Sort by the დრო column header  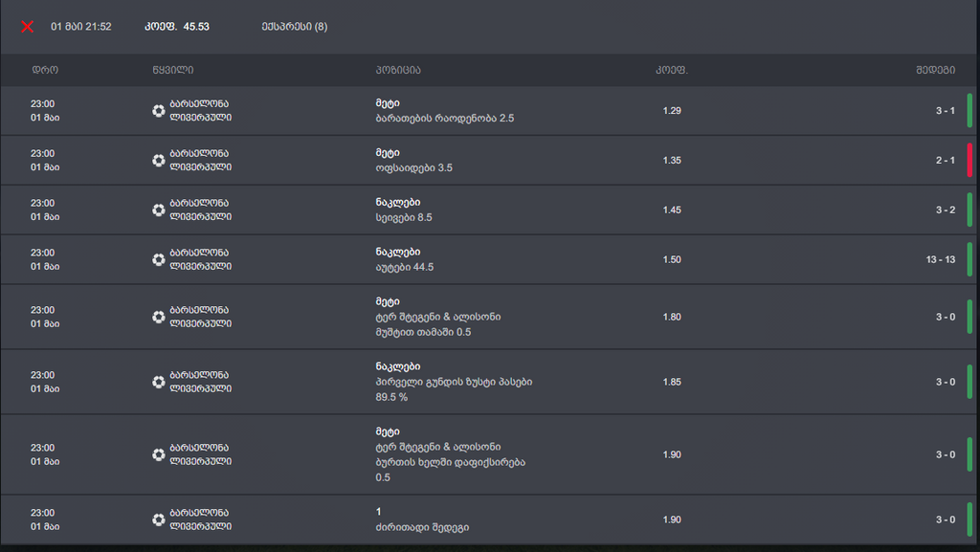click(45, 70)
